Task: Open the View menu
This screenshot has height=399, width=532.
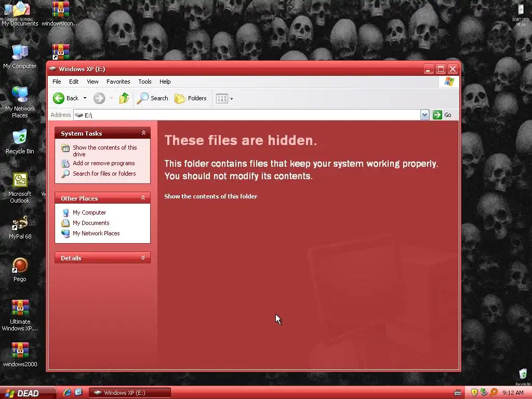Action: coord(92,82)
